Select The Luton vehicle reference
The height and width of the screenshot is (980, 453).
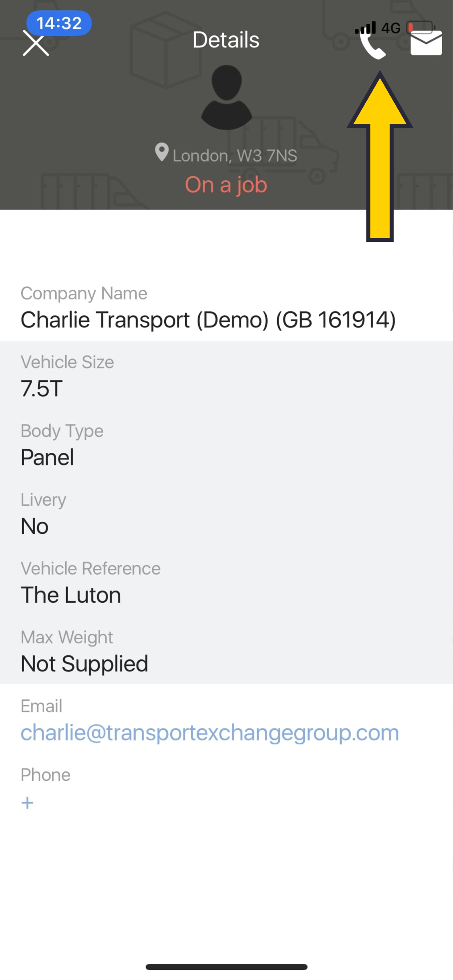(x=71, y=595)
